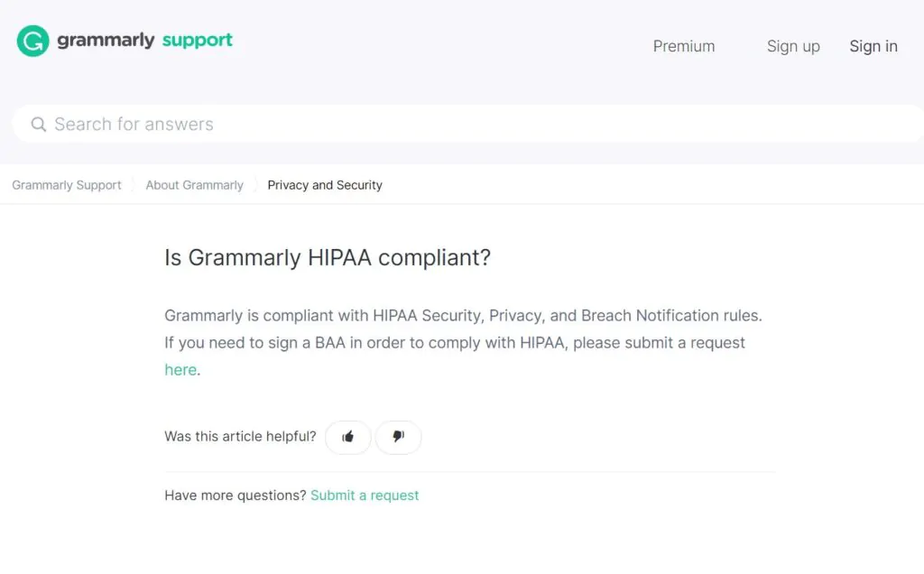924x574 pixels.
Task: Select the Privacy and Security breadcrumb
Action: pyautogui.click(x=325, y=185)
